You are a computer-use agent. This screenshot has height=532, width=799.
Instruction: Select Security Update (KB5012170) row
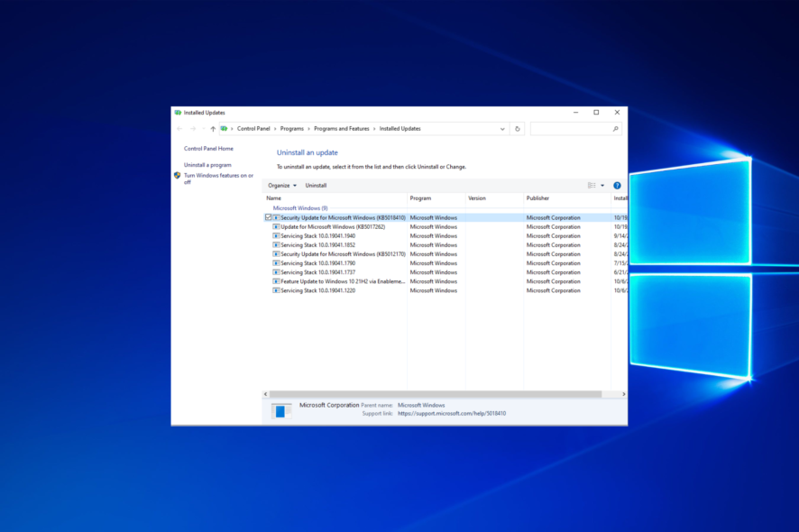[x=445, y=254]
